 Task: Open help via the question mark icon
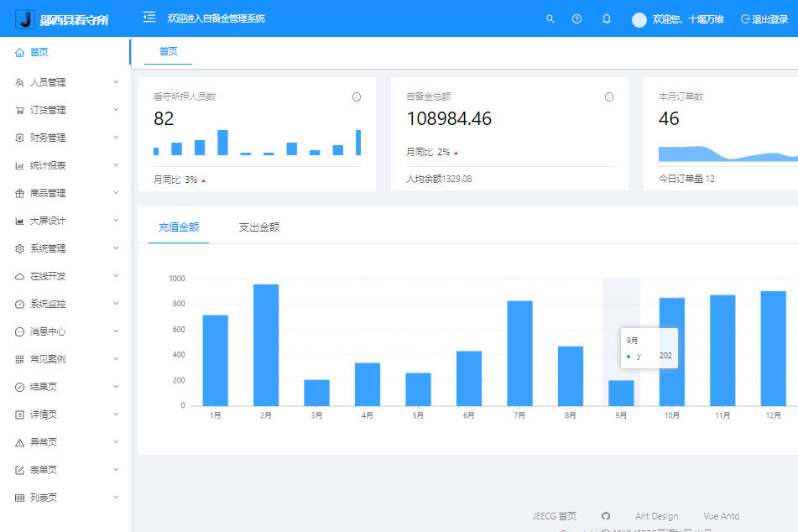click(576, 18)
